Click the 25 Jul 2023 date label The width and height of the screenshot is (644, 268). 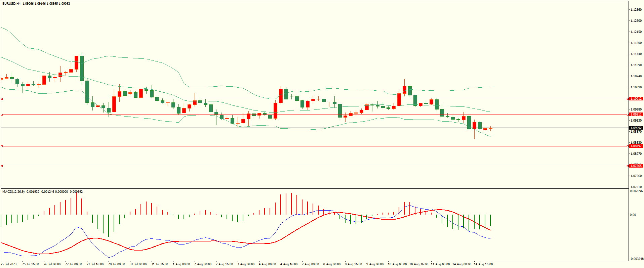click(x=9, y=264)
